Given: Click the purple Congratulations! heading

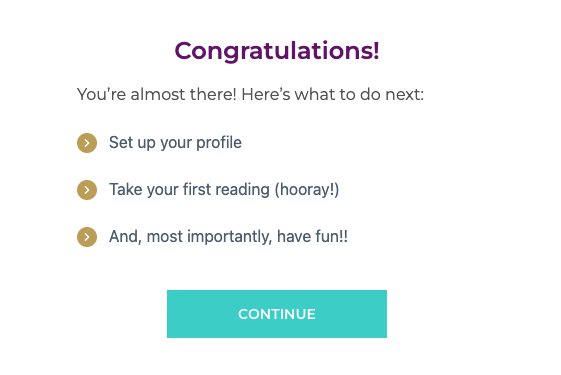Looking at the screenshot, I should (277, 51).
